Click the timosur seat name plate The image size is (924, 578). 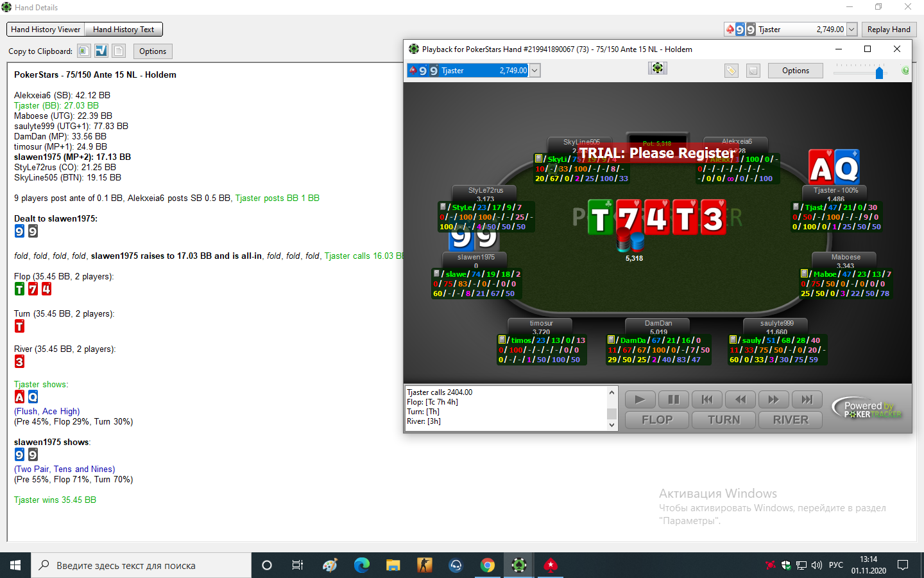541,327
